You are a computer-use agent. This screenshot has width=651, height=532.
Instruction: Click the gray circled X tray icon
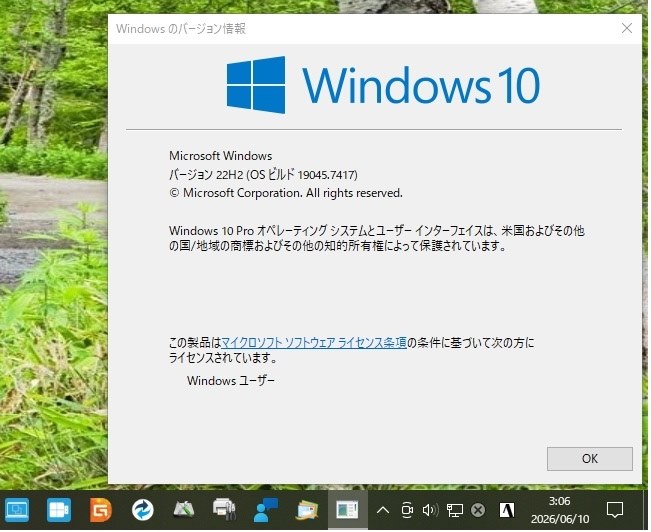[x=479, y=511]
